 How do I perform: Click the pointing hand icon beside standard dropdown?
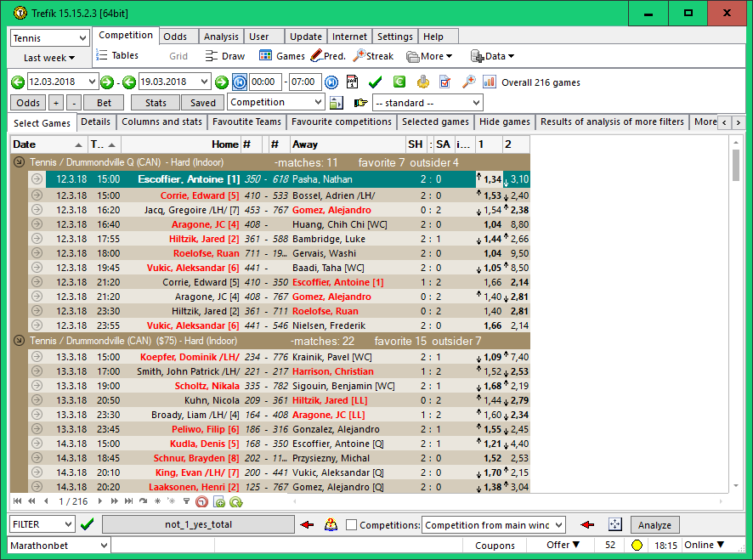click(360, 103)
